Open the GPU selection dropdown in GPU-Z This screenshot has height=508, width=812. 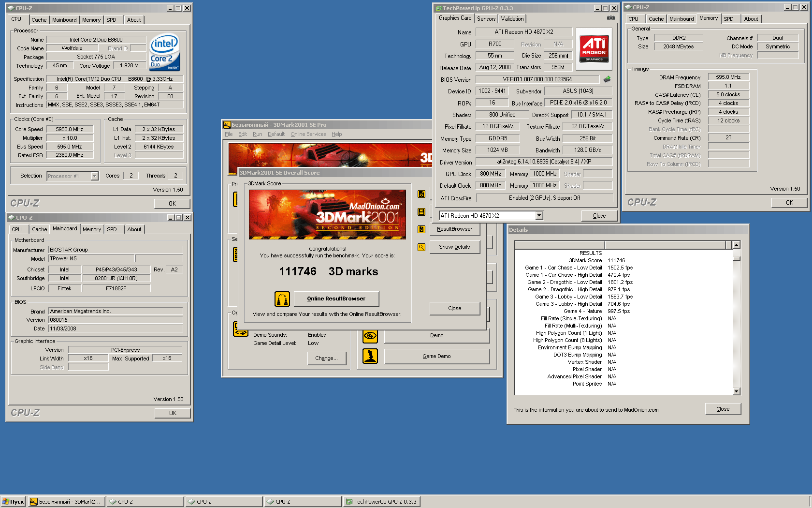coord(539,216)
